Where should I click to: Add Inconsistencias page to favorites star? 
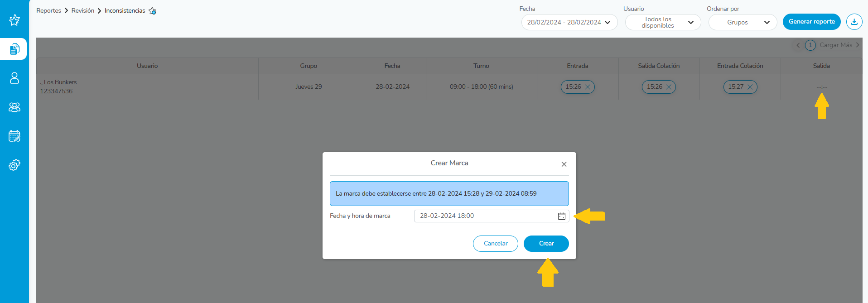[153, 11]
